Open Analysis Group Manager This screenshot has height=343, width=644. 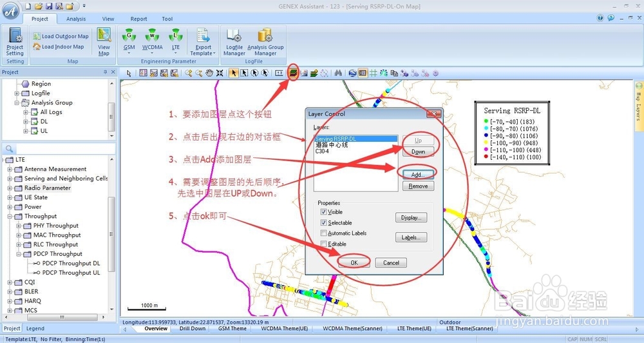coord(265,42)
